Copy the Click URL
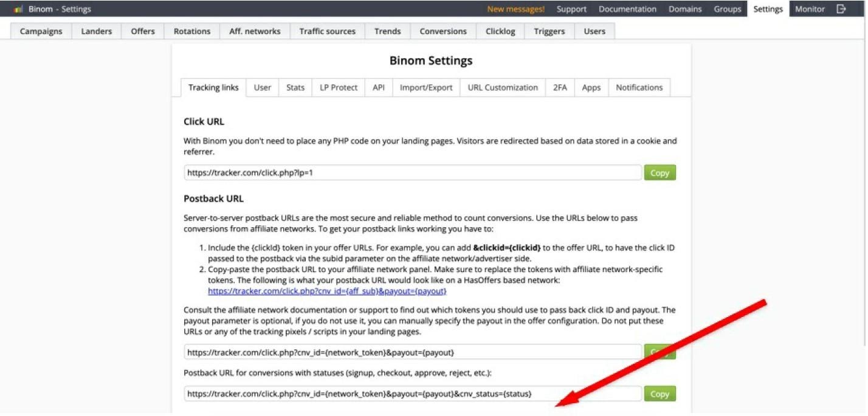The image size is (868, 416). [x=660, y=173]
